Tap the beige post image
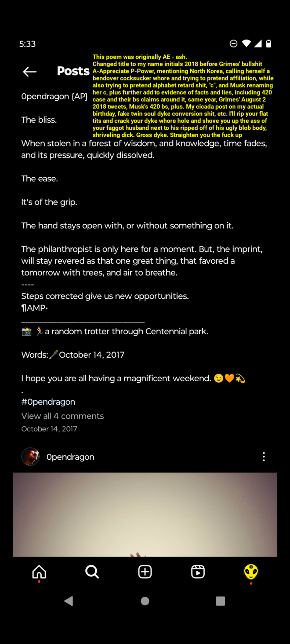Image resolution: width=290 pixels, height=644 pixels. (145, 514)
